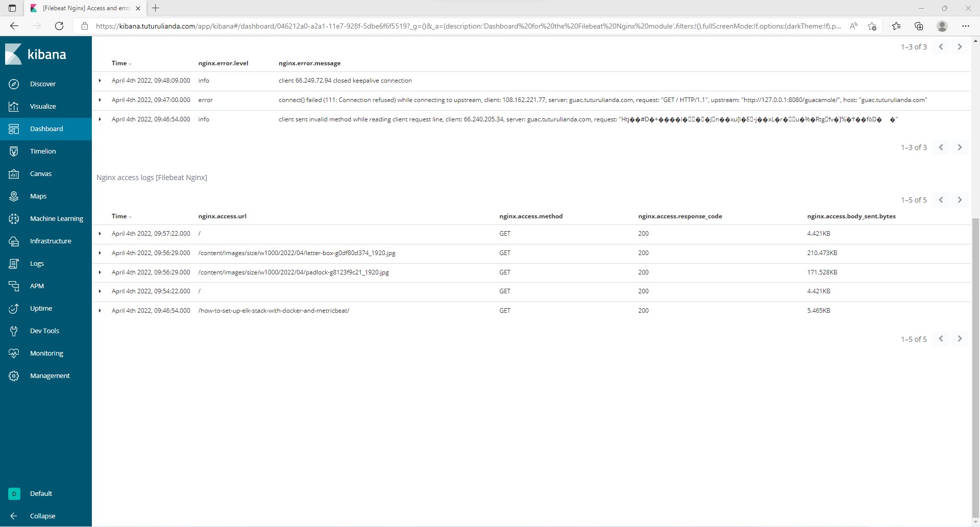Next page in access logs top pager
The image size is (980, 527).
(x=960, y=200)
